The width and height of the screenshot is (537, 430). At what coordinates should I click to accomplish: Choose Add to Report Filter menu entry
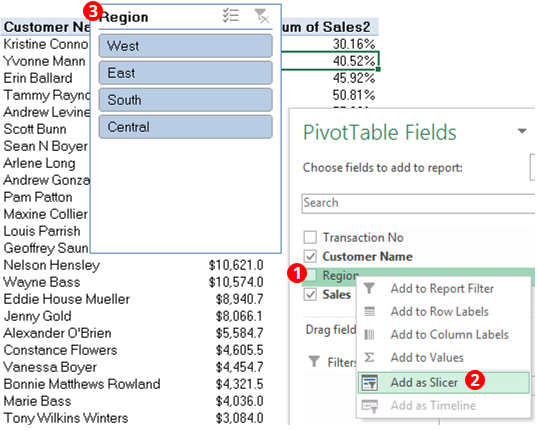pos(442,288)
